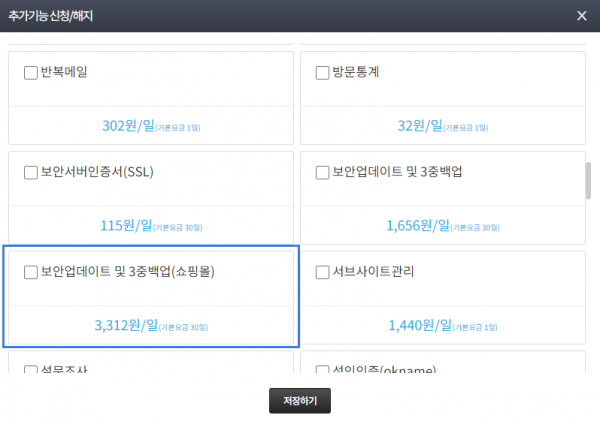This screenshot has width=600, height=421.
Task: Click the 보안서버인증서(SSL) label text
Action: point(95,172)
